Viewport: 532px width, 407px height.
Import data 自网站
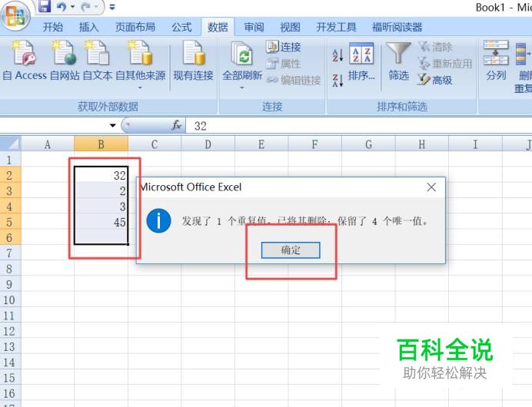pyautogui.click(x=65, y=61)
